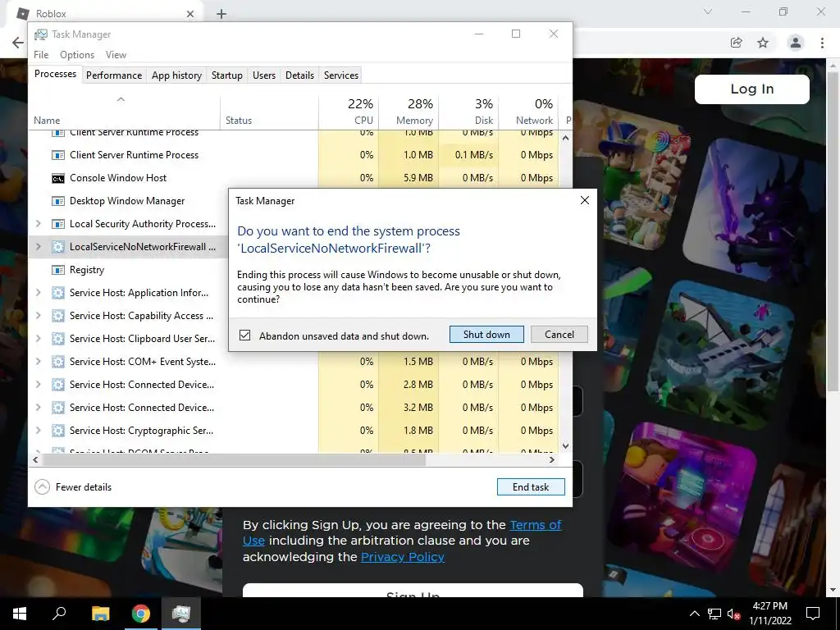Expand the Local Security Authority Process row
This screenshot has height=630, width=840.
tap(38, 224)
